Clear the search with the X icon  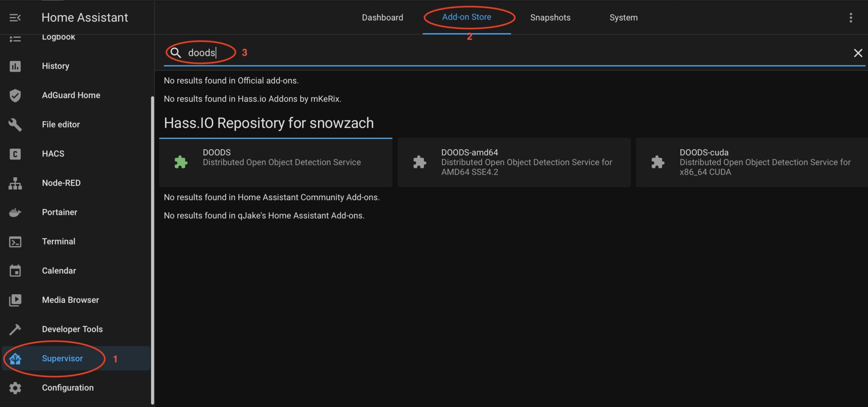(x=858, y=53)
